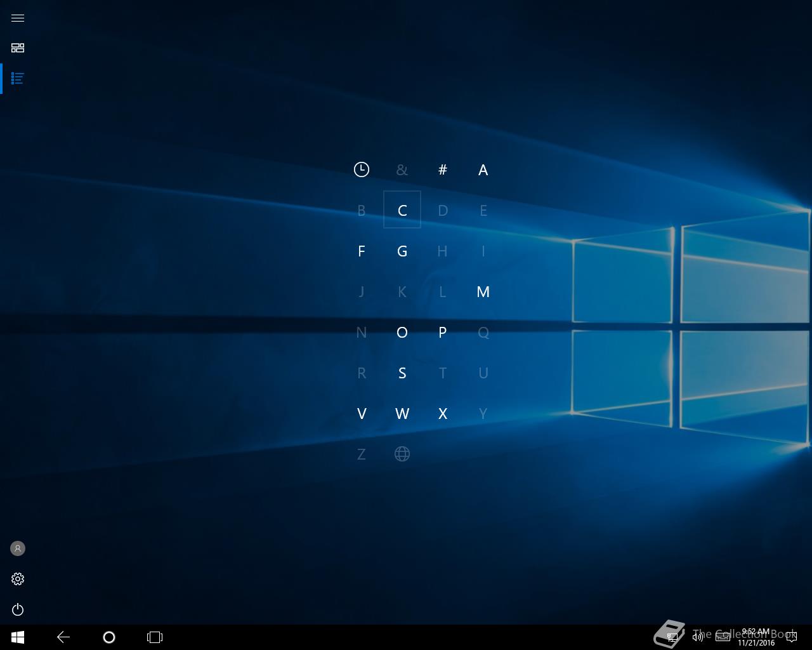Open Task View on taskbar

(x=155, y=637)
